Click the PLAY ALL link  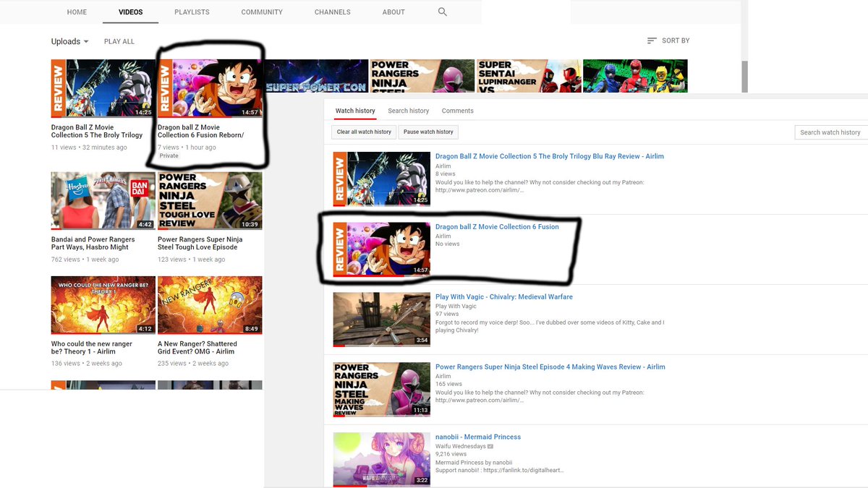(119, 42)
